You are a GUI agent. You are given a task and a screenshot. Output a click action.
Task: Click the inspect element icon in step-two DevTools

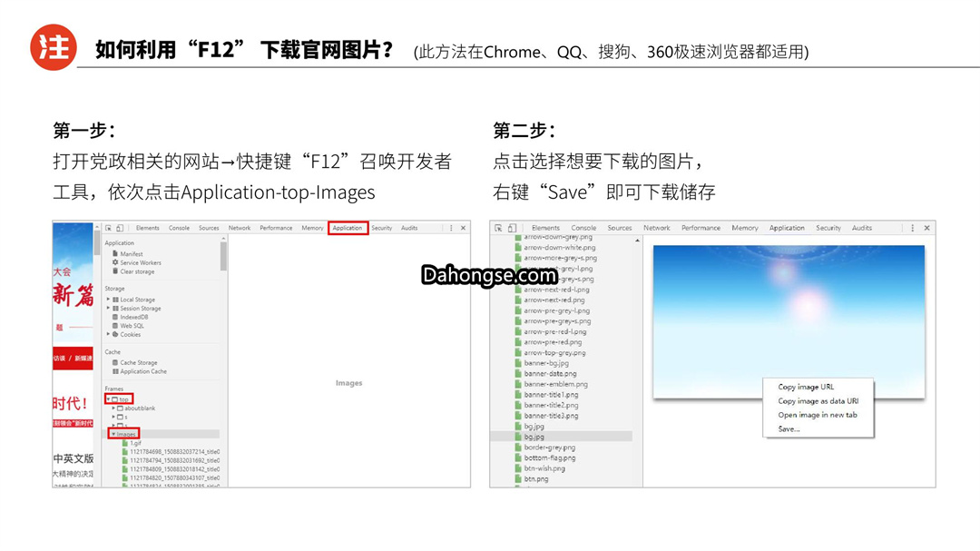(498, 228)
